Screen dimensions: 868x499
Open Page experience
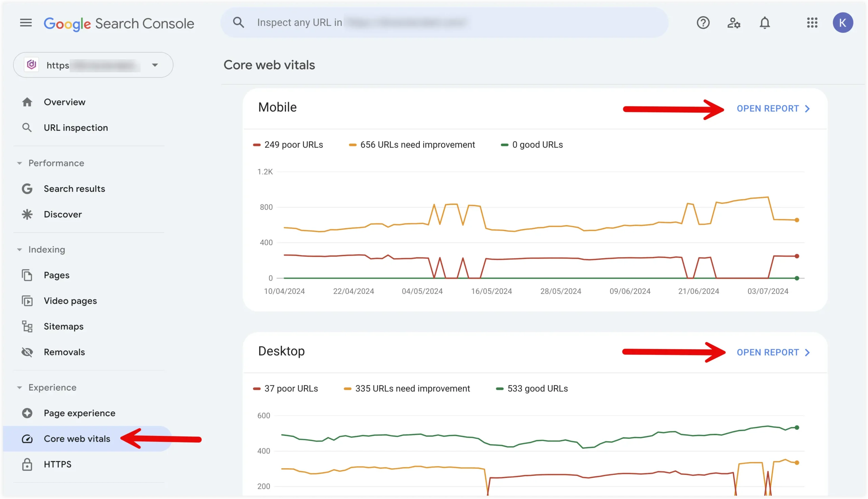click(80, 413)
